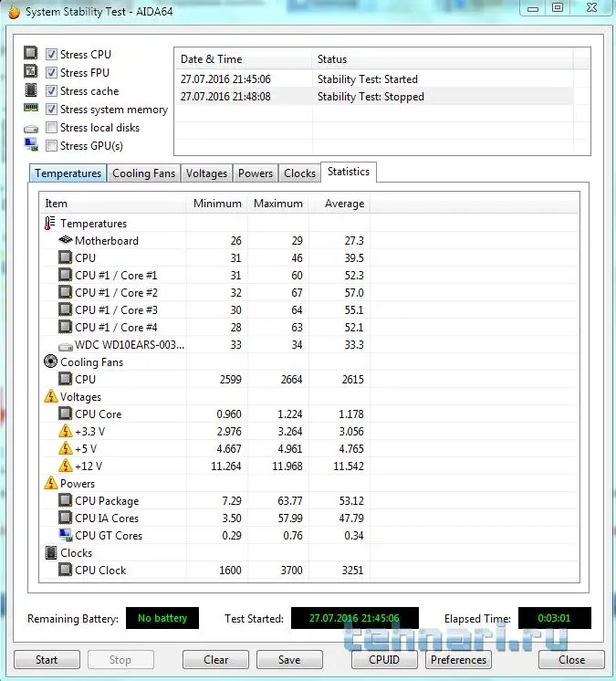
Task: Open Preferences
Action: click(458, 660)
